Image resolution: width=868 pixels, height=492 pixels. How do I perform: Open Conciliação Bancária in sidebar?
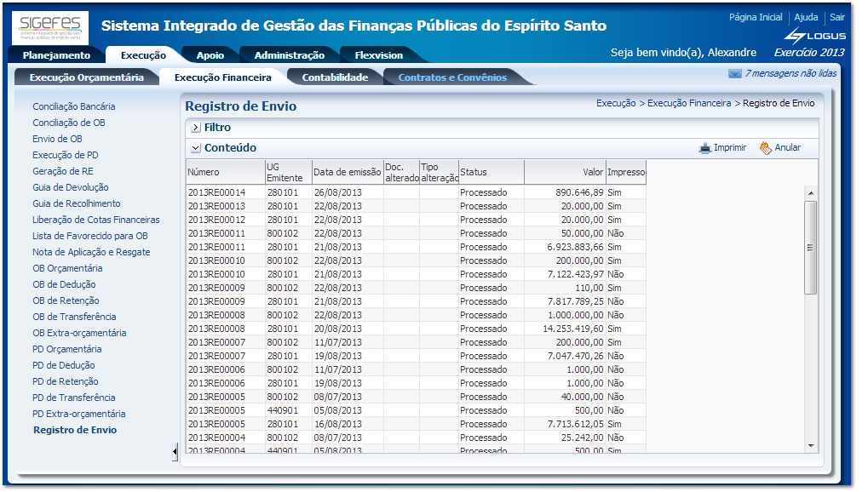tap(74, 106)
